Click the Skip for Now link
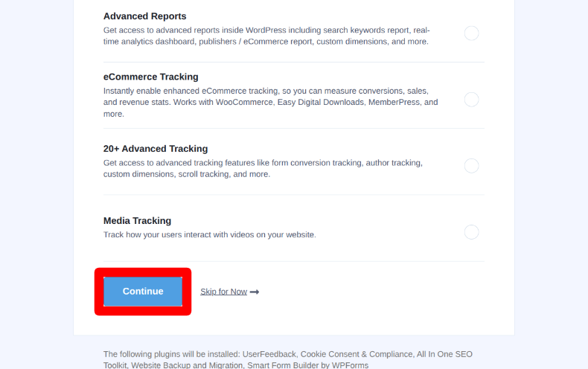 coord(223,292)
